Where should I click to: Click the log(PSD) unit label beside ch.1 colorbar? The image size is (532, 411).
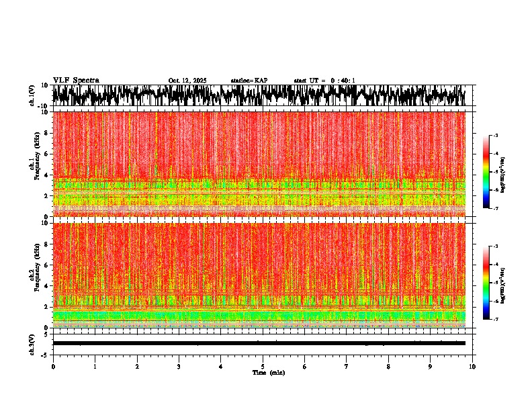pos(503,175)
